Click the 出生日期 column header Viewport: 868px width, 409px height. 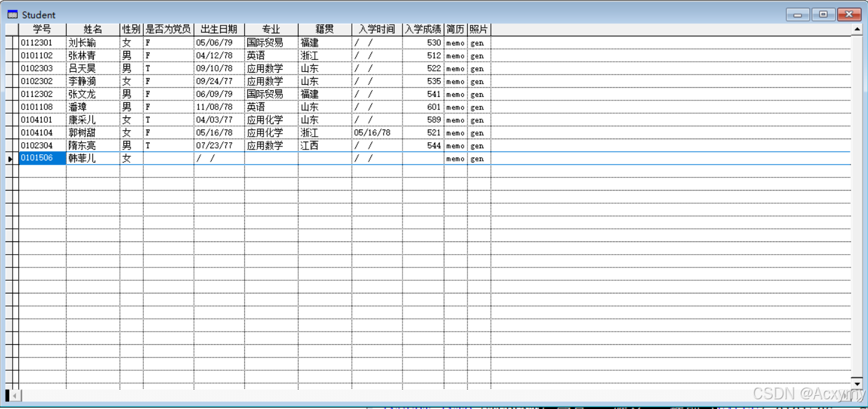click(219, 29)
